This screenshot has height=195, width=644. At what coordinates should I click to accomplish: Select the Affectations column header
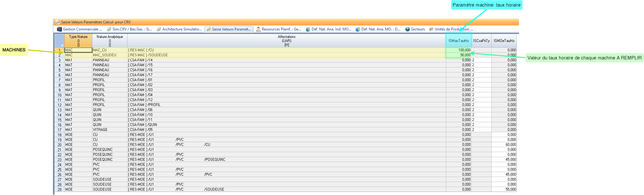point(286,40)
